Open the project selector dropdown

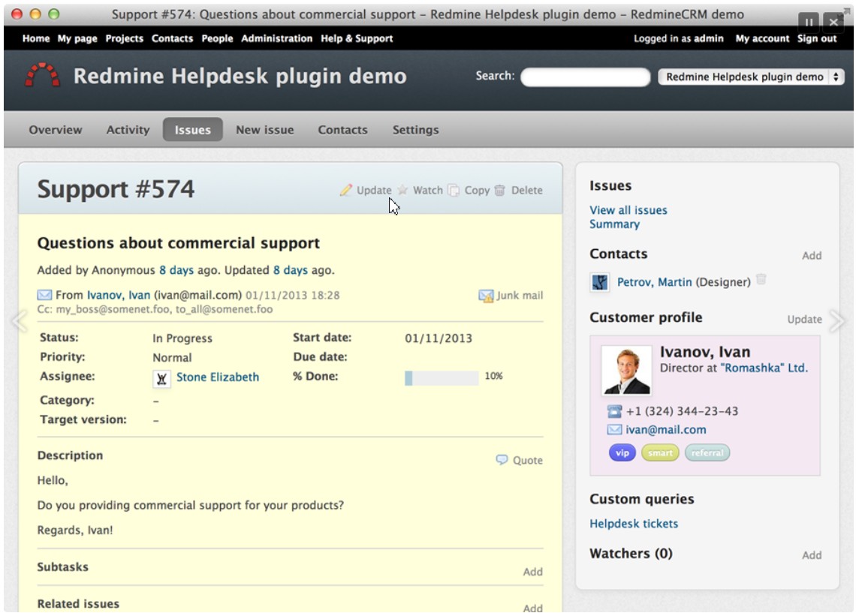[750, 77]
